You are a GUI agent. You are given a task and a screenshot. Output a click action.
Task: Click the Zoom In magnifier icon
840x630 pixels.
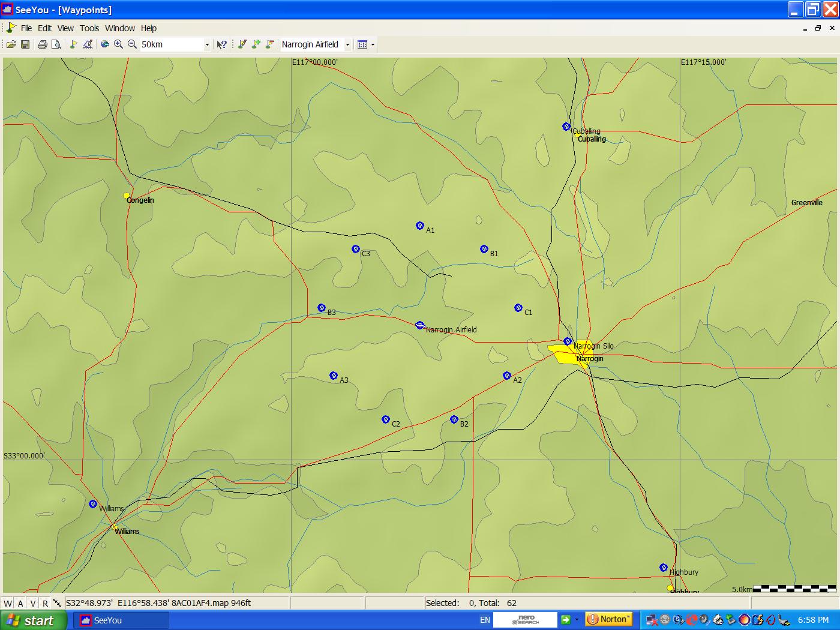pyautogui.click(x=118, y=44)
